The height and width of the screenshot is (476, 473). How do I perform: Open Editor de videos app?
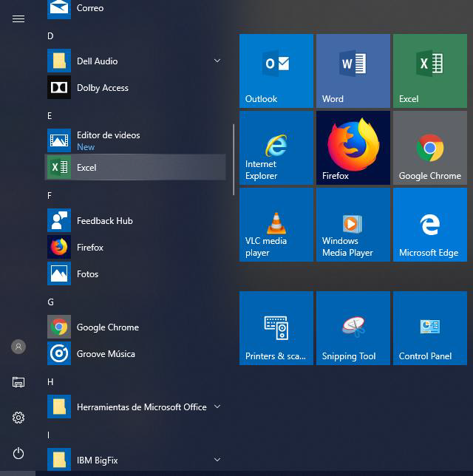(135, 140)
